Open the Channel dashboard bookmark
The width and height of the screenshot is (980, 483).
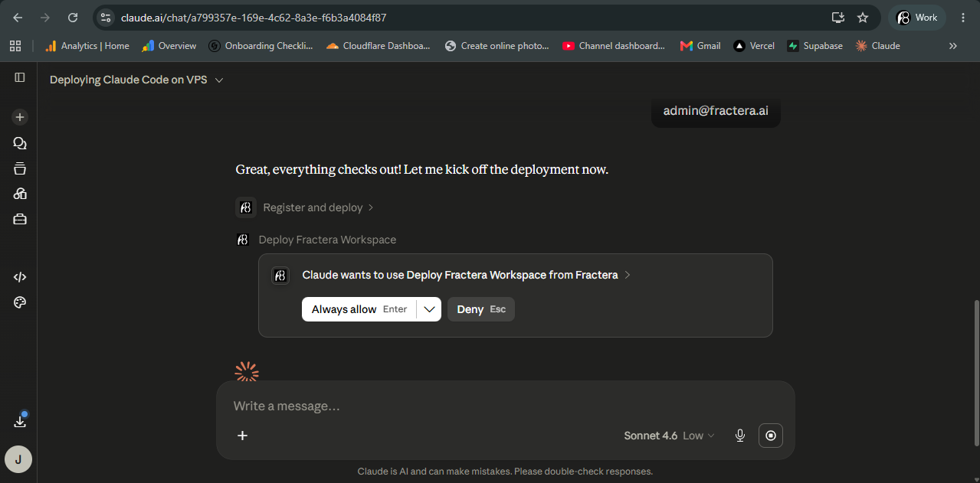tap(615, 46)
